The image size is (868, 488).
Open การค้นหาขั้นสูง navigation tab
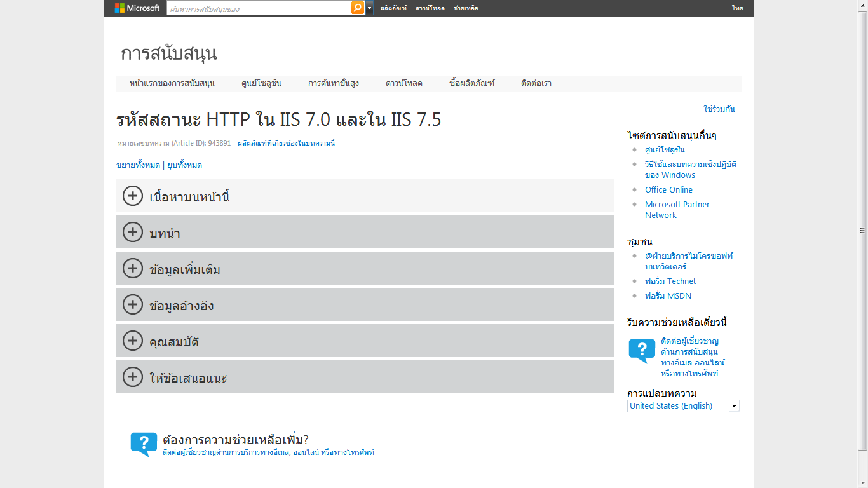[334, 83]
